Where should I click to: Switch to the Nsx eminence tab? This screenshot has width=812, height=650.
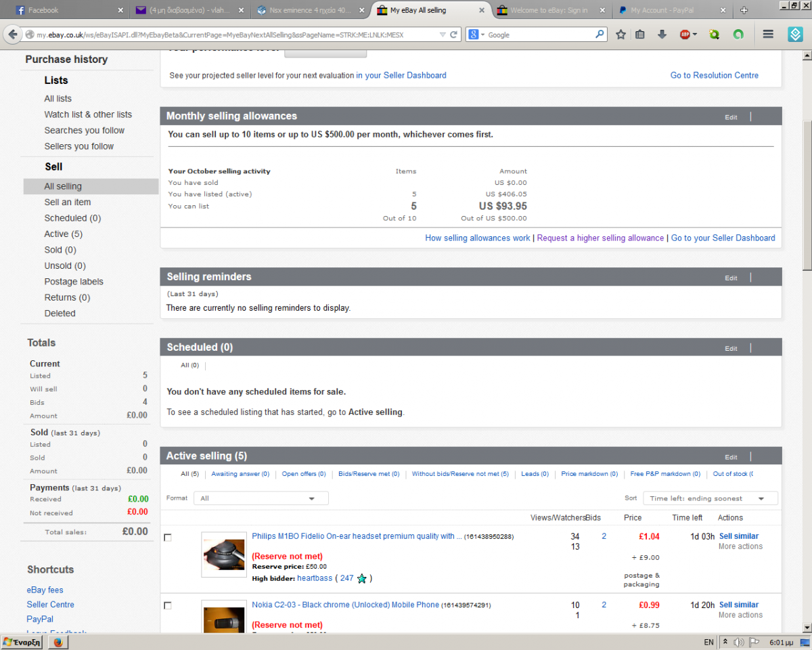(x=312, y=10)
